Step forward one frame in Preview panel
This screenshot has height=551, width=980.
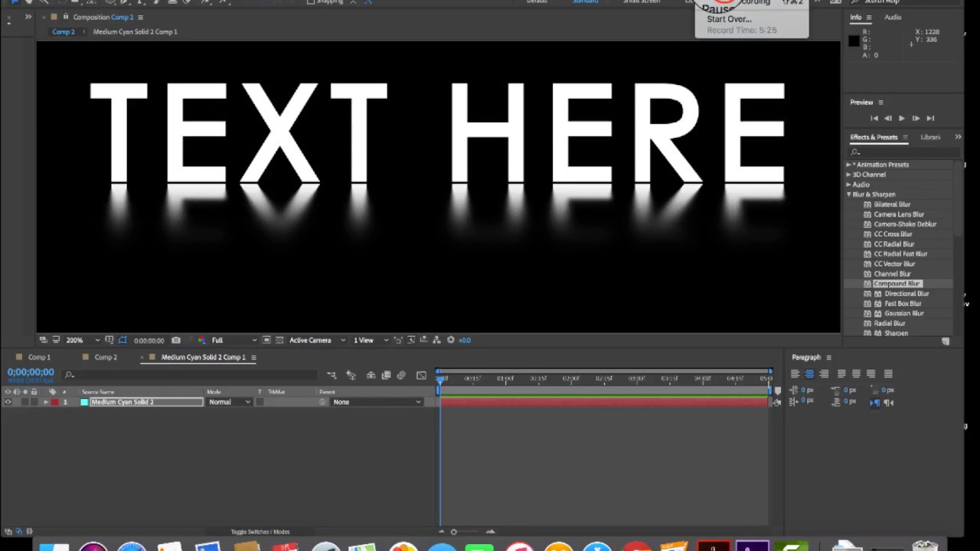coord(916,118)
